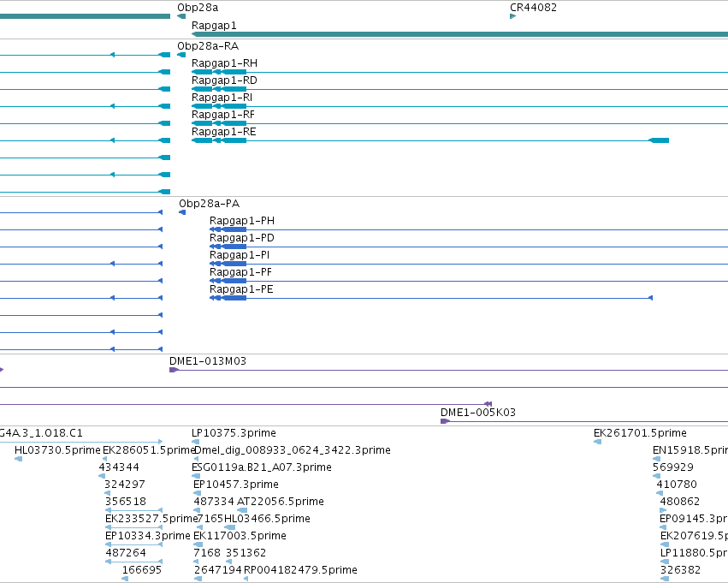
Task: Click the EP10334.3prime EST label
Action: [x=148, y=536]
